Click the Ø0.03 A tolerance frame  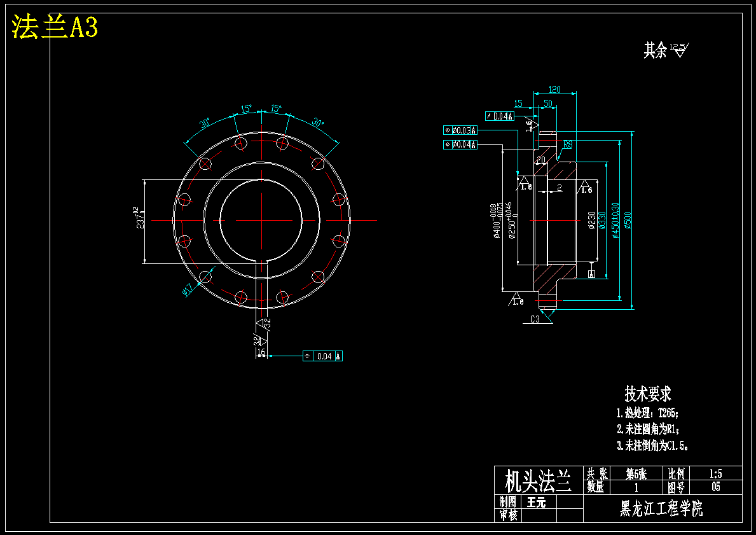coord(460,130)
